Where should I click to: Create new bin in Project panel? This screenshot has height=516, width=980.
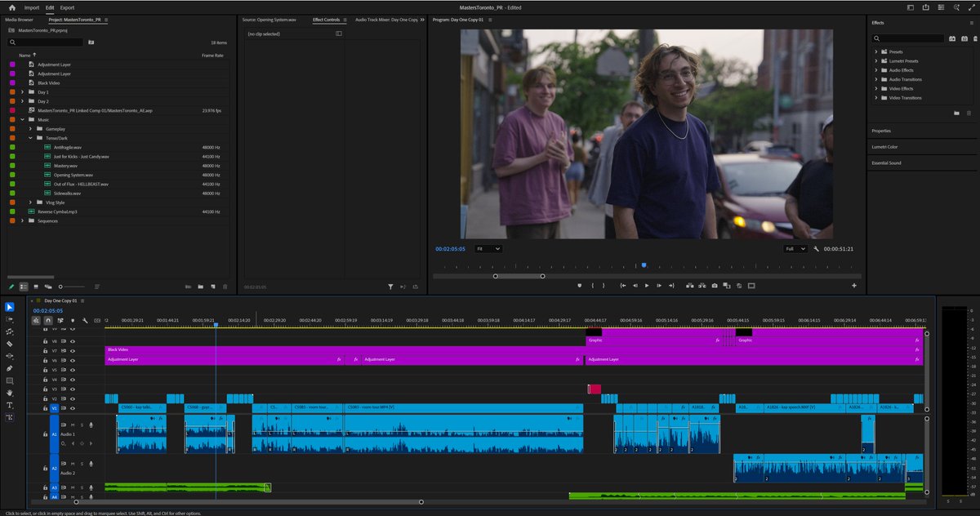pos(200,287)
